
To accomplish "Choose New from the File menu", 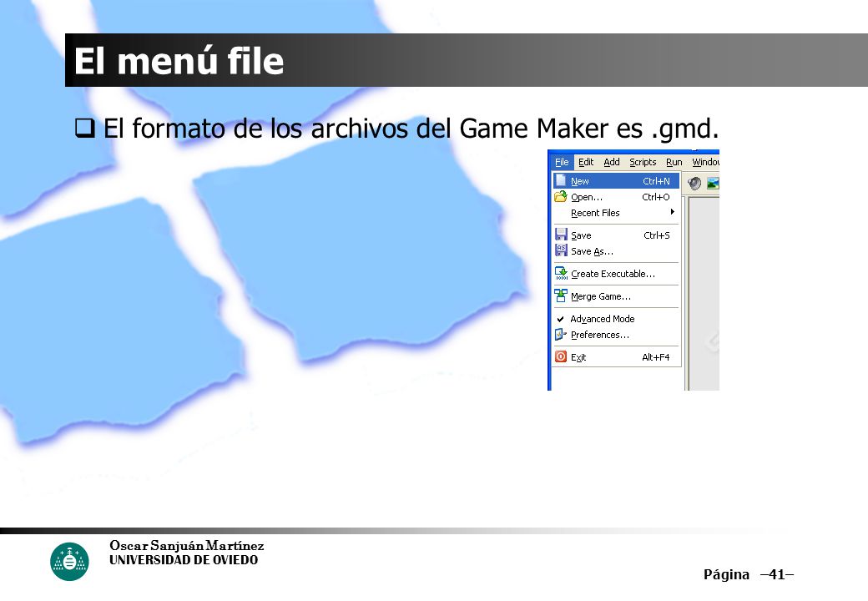I will [616, 181].
